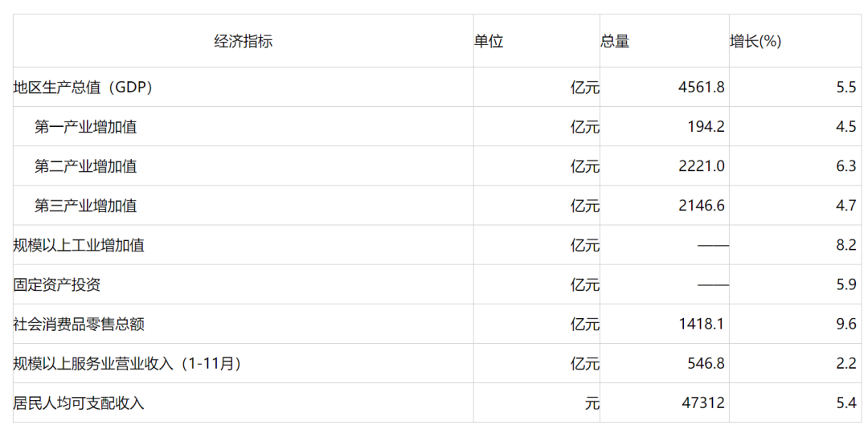868x425 pixels.
Task: Select the 194.2 total cell
Action: click(x=665, y=127)
